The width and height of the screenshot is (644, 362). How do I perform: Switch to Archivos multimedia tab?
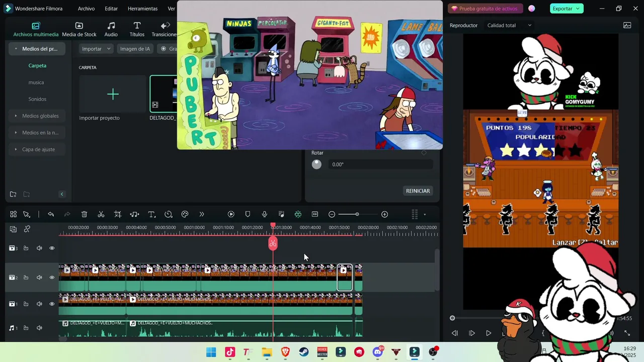(36, 30)
